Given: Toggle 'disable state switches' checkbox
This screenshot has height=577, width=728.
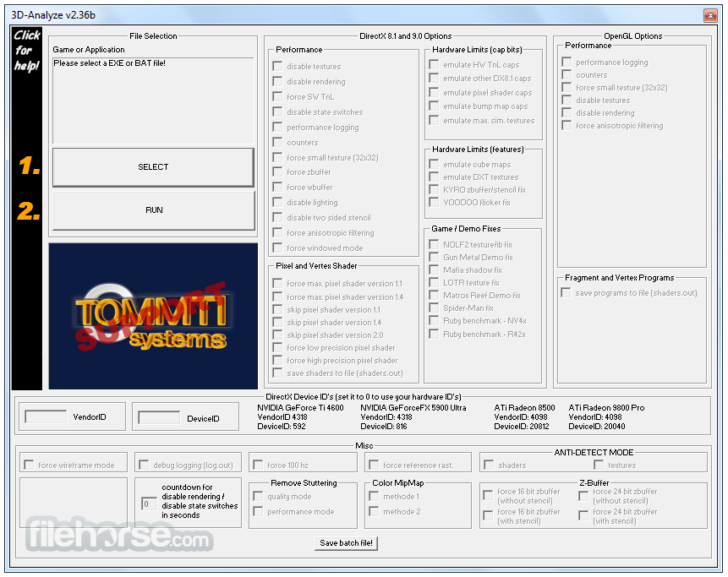Looking at the screenshot, I should (277, 112).
